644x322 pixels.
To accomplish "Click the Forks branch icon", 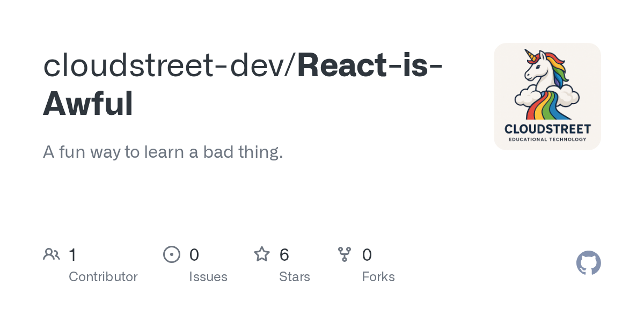I will click(x=345, y=254).
